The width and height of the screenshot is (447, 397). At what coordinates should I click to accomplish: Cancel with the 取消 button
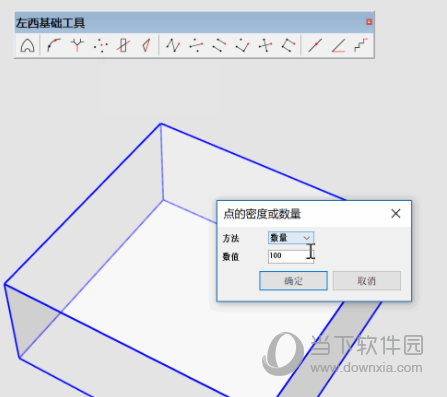click(367, 281)
